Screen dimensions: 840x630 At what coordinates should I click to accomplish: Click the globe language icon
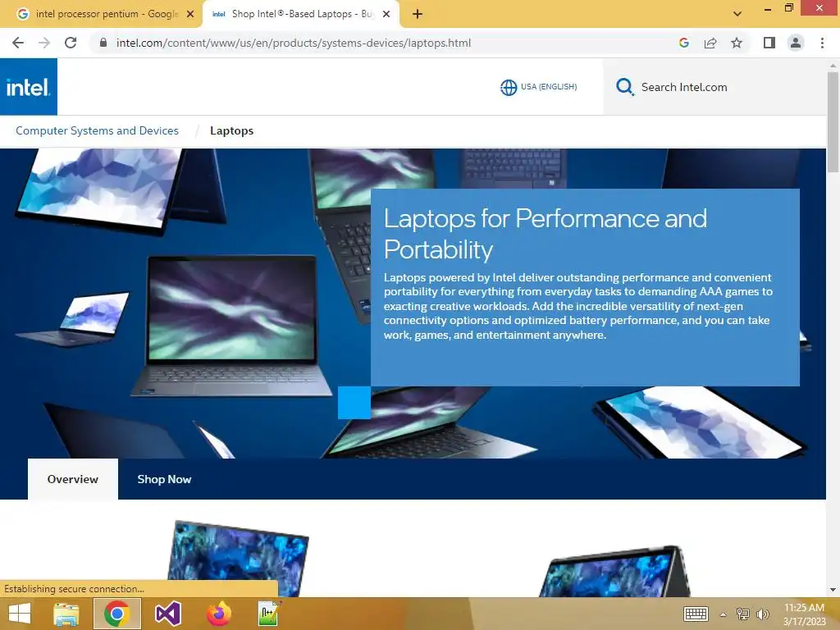509,87
